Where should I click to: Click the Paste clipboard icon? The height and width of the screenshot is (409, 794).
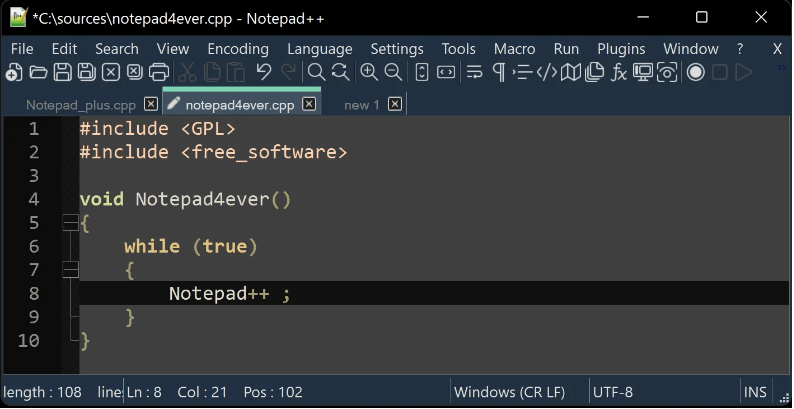coord(236,72)
